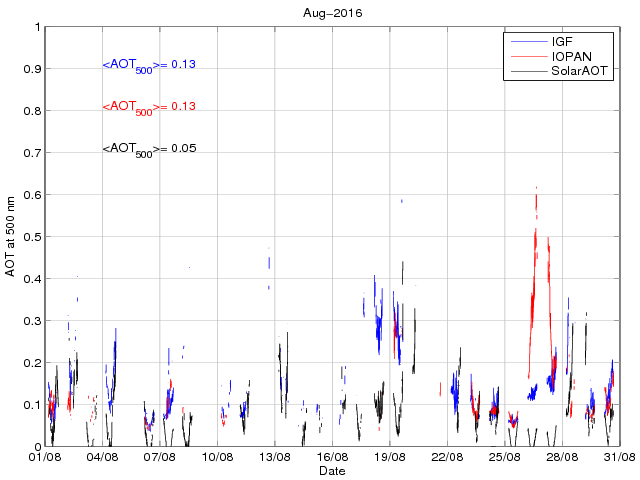Click the 01/08 date tick label

point(45,457)
